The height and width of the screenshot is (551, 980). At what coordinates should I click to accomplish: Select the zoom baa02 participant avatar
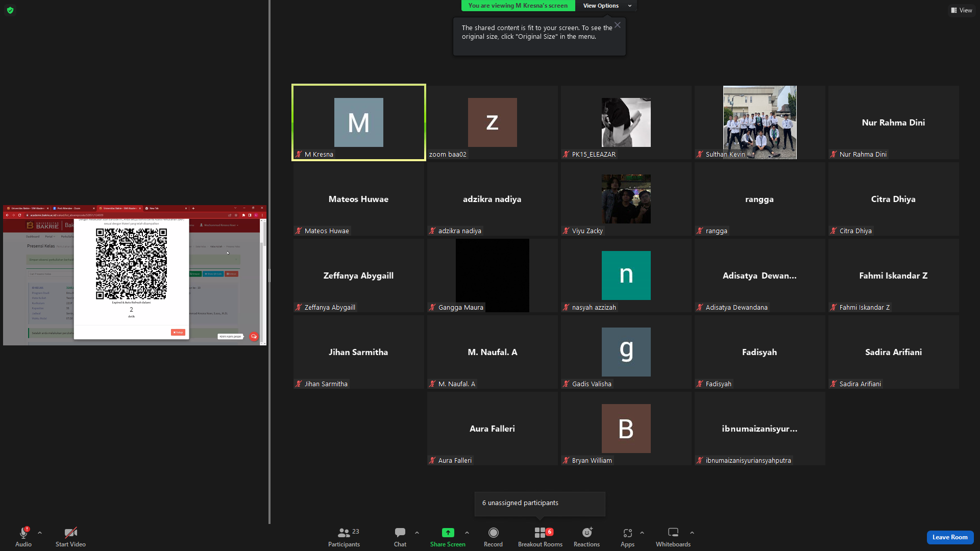[492, 122]
